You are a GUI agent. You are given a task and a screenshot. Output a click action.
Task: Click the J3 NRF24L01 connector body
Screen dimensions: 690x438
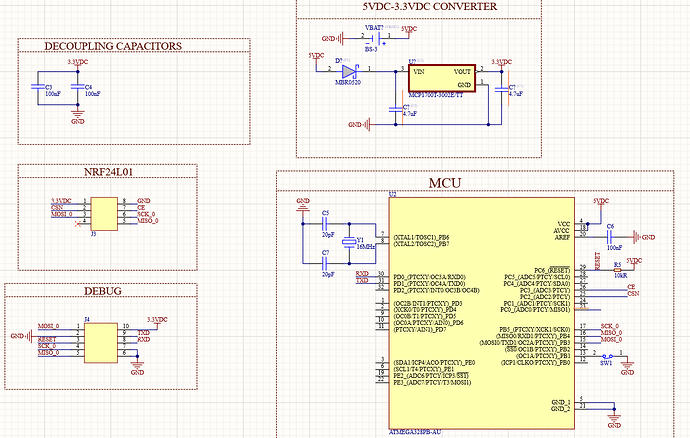[x=104, y=214]
